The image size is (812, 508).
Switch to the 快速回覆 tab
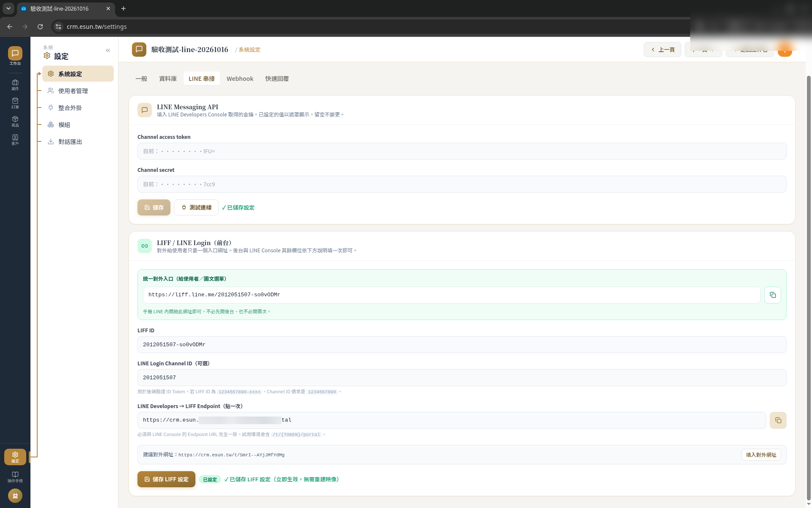tap(277, 79)
